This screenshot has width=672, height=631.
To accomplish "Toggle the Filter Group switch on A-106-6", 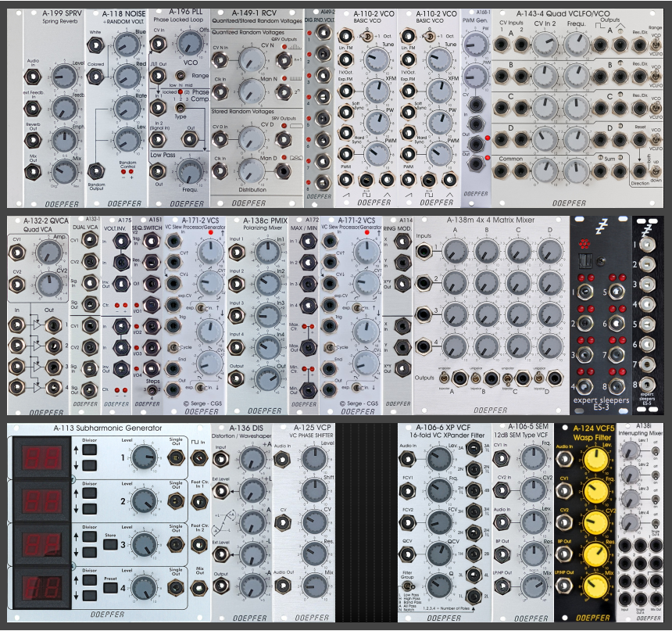I will pos(406,587).
